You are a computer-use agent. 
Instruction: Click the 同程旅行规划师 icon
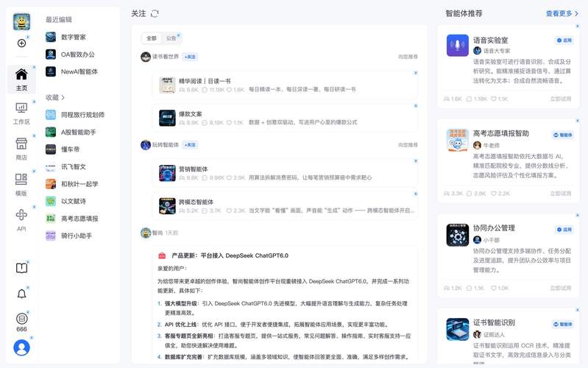(51, 114)
